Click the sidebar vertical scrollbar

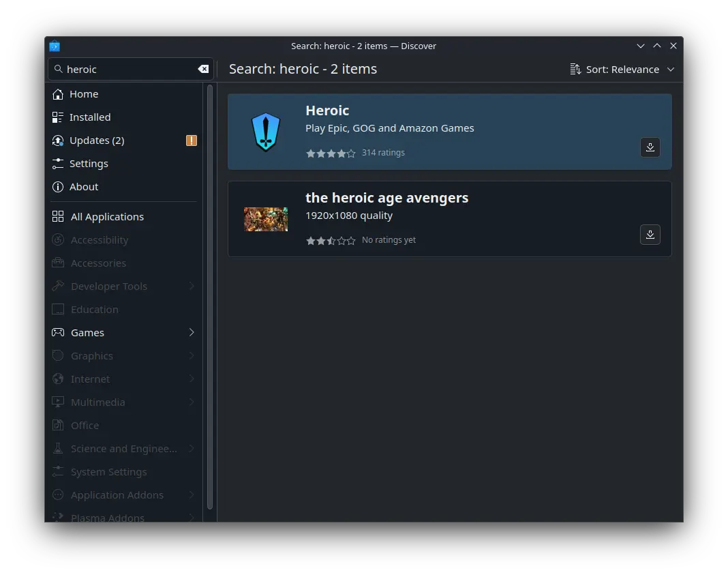tap(210, 297)
